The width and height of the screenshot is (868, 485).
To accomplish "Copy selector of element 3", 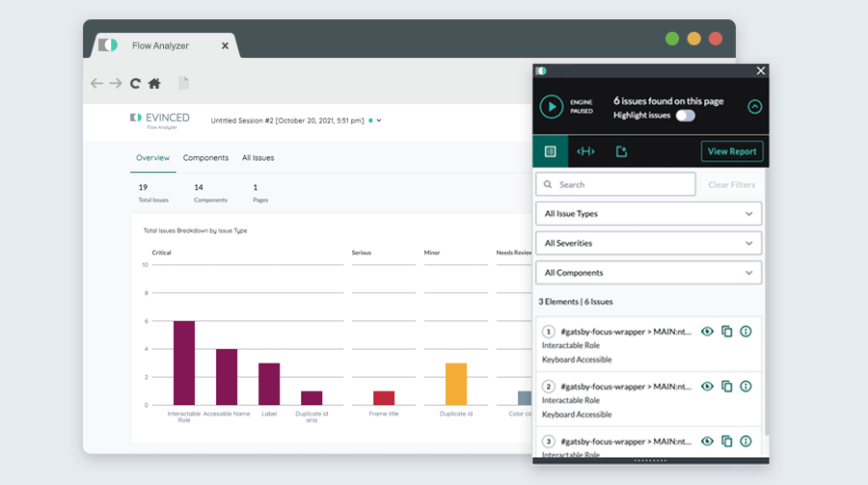I will tap(727, 442).
